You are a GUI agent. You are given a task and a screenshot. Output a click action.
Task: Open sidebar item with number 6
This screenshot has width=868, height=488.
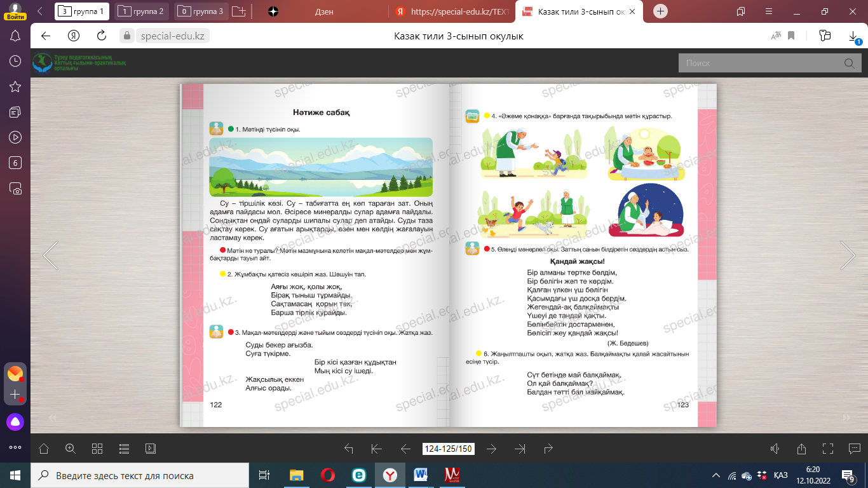point(15,163)
